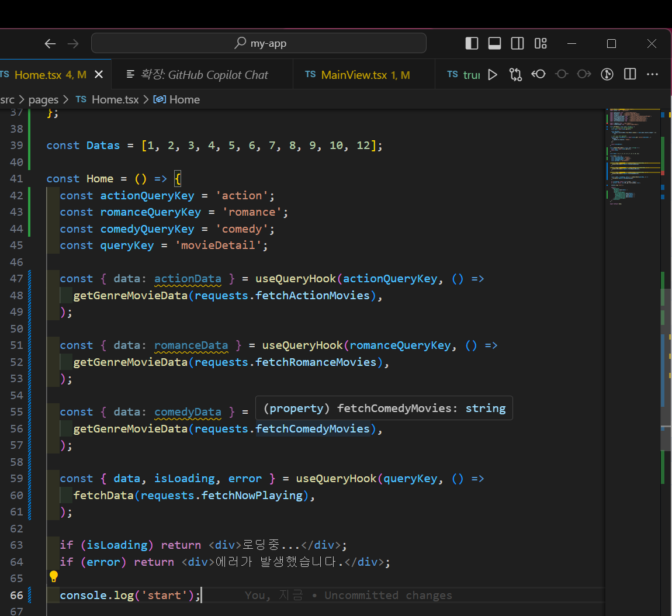This screenshot has height=616, width=672.
Task: Split the editor to the right
Action: click(630, 74)
